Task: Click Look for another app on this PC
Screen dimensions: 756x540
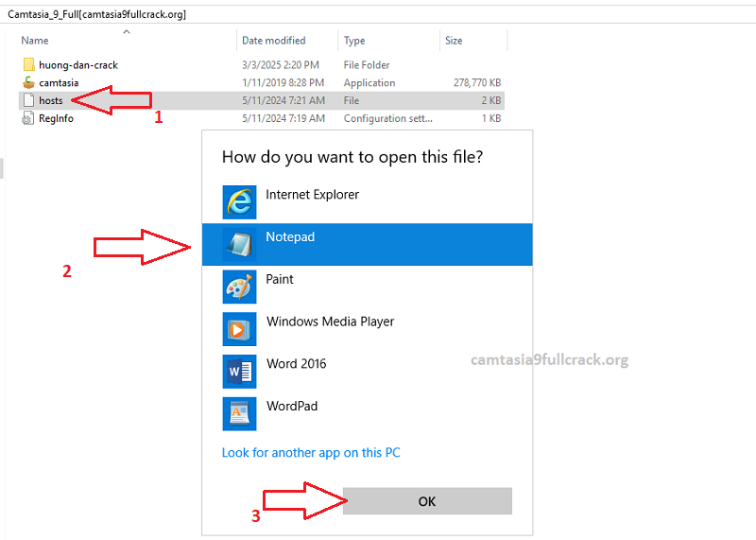Action: 311,453
